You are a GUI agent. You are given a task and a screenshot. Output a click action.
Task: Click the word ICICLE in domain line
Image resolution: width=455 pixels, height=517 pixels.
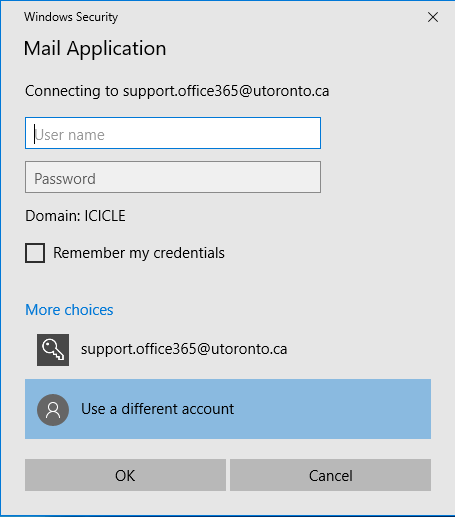[x=105, y=216]
